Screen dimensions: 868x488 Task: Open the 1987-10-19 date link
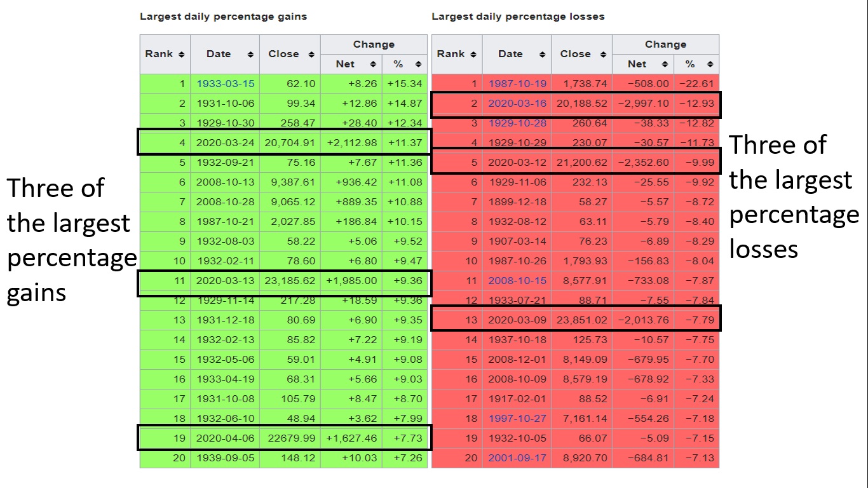517,84
